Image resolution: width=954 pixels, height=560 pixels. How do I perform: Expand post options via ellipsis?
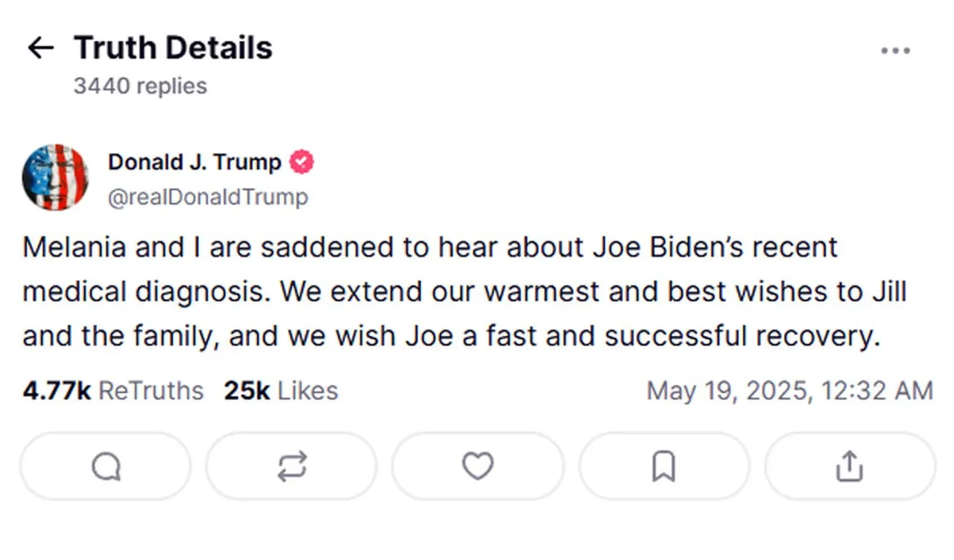895,50
